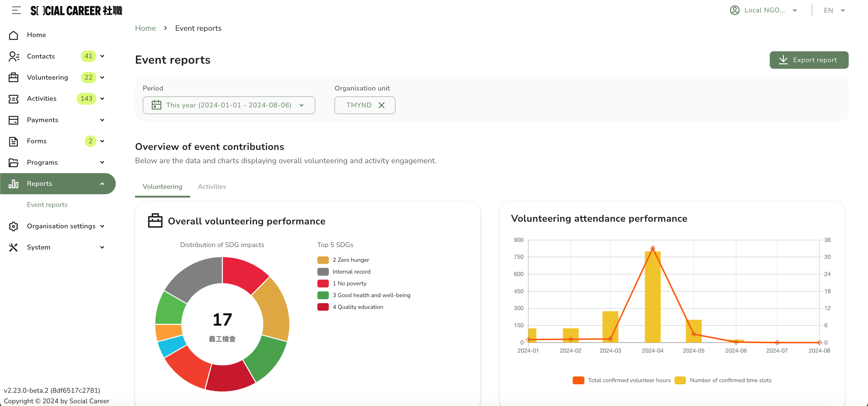Viewport: 868px width, 406px height.
Task: Click the Export report button
Action: tap(809, 60)
